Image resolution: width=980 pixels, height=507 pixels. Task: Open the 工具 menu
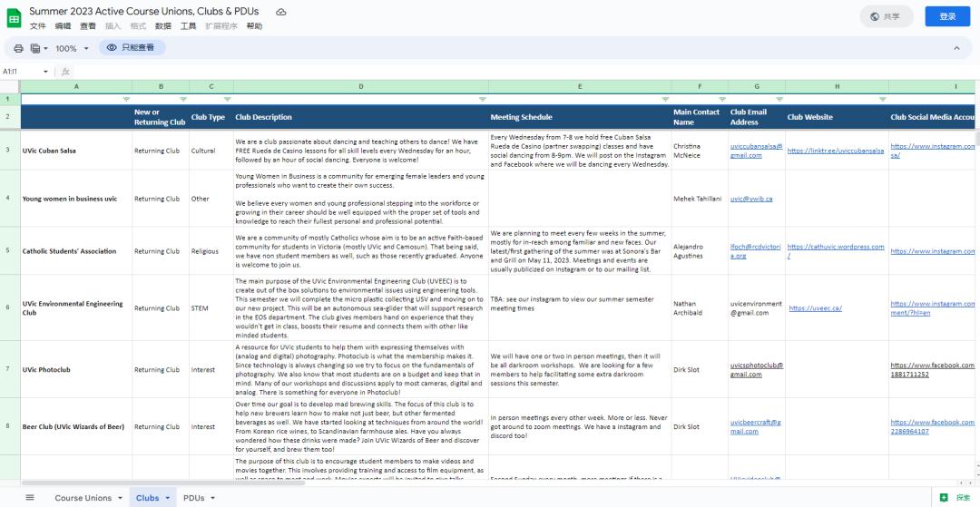tap(188, 26)
